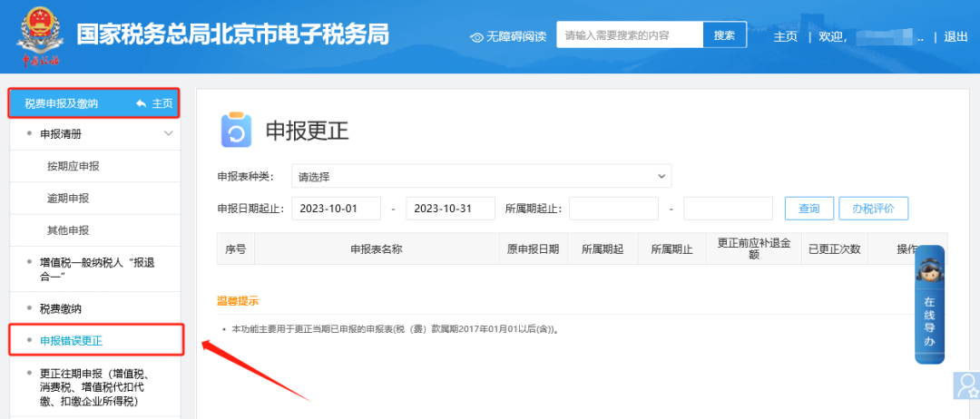The height and width of the screenshot is (419, 980).
Task: Click the 所属期起 column header
Action: tap(603, 248)
